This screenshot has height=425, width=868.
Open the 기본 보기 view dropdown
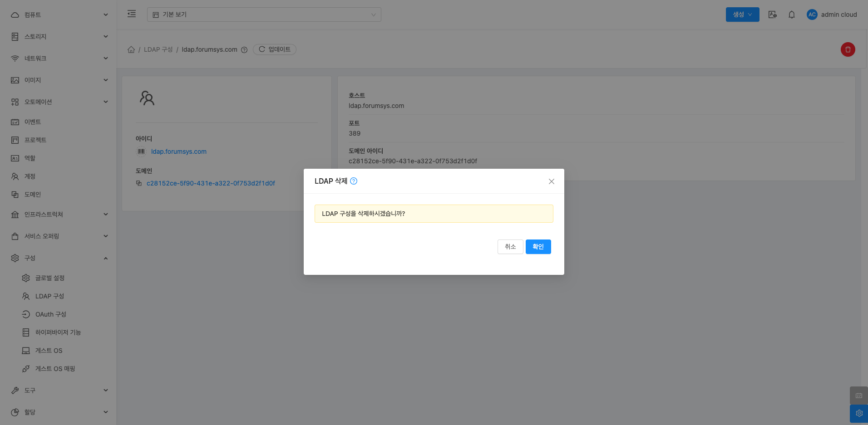264,15
